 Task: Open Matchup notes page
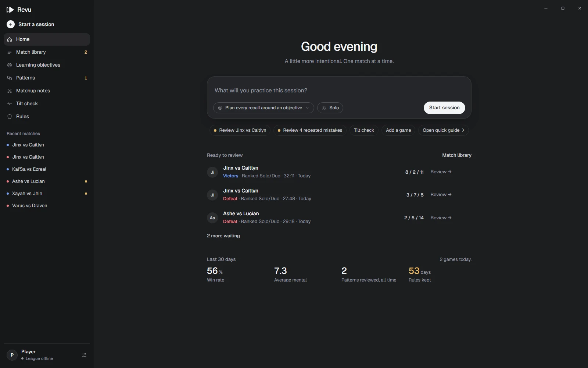[47, 91]
